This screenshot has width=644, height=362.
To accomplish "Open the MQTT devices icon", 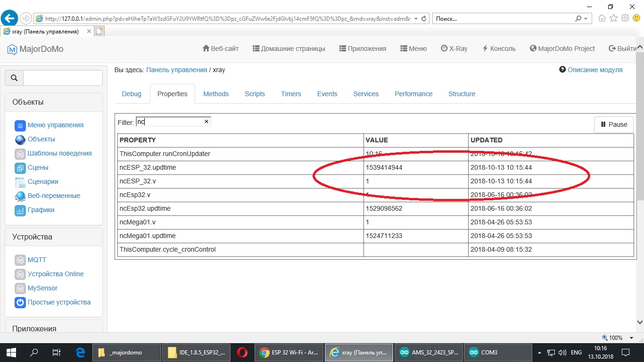I will (20, 260).
